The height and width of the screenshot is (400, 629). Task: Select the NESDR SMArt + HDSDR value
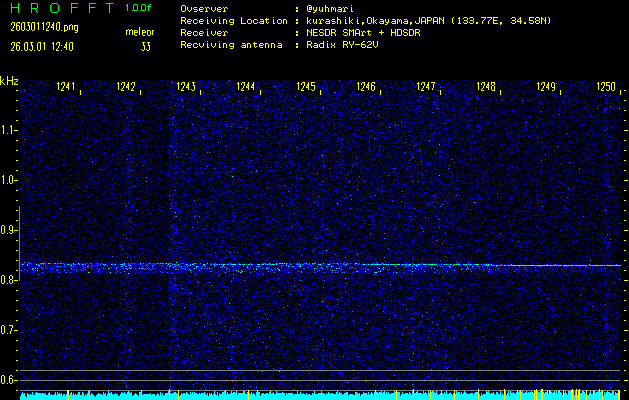(x=363, y=33)
